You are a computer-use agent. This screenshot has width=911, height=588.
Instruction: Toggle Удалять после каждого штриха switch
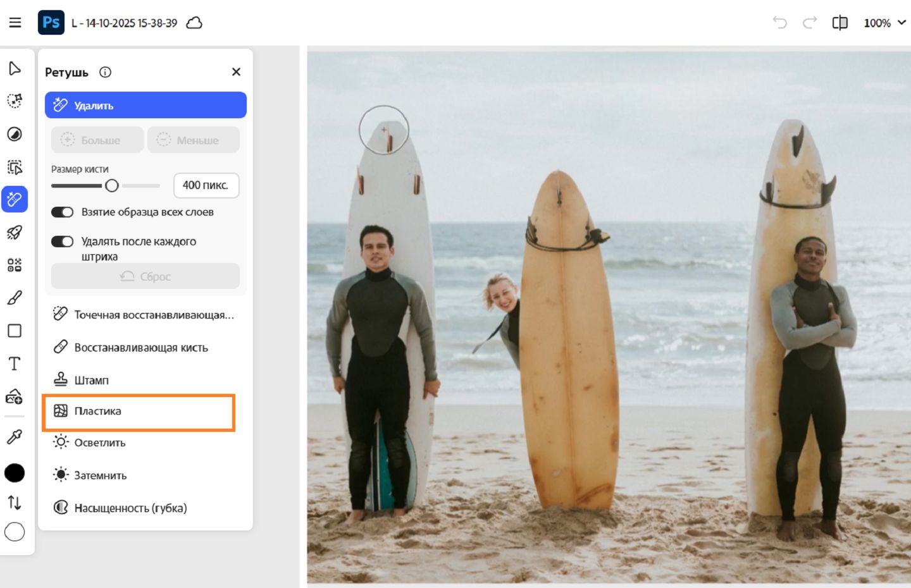[x=63, y=242]
